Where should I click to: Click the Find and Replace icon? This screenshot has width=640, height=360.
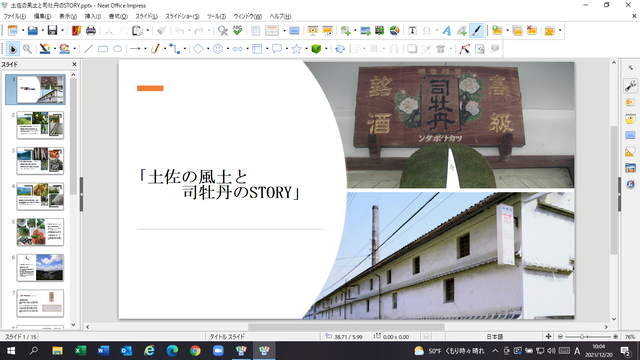point(222,31)
